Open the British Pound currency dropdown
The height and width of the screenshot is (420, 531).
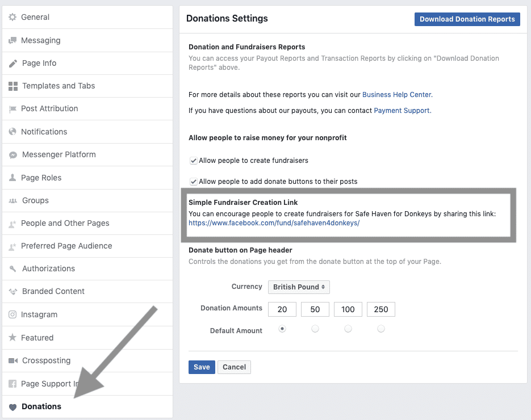(x=299, y=287)
